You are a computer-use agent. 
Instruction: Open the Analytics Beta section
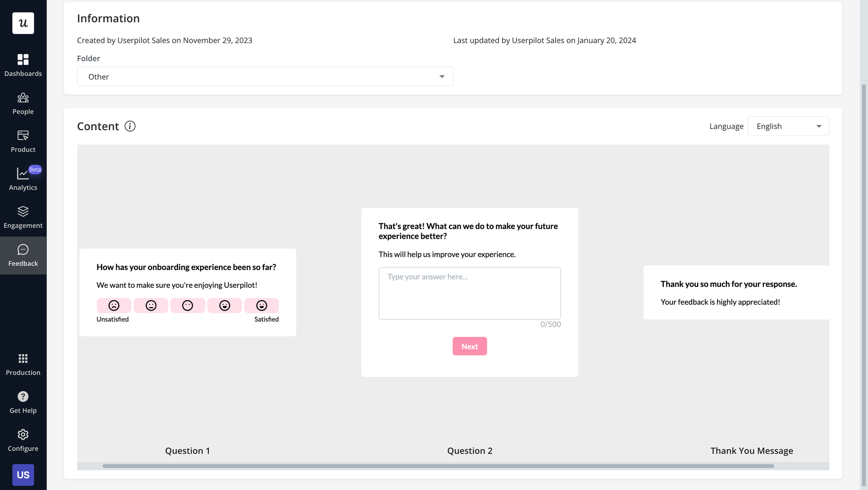23,178
